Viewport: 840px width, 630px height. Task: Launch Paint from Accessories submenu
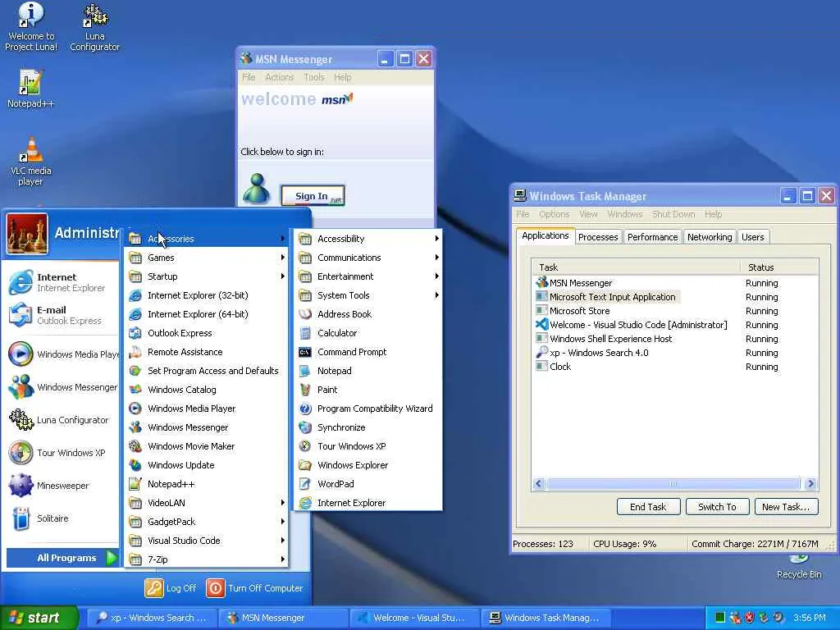pos(366,390)
